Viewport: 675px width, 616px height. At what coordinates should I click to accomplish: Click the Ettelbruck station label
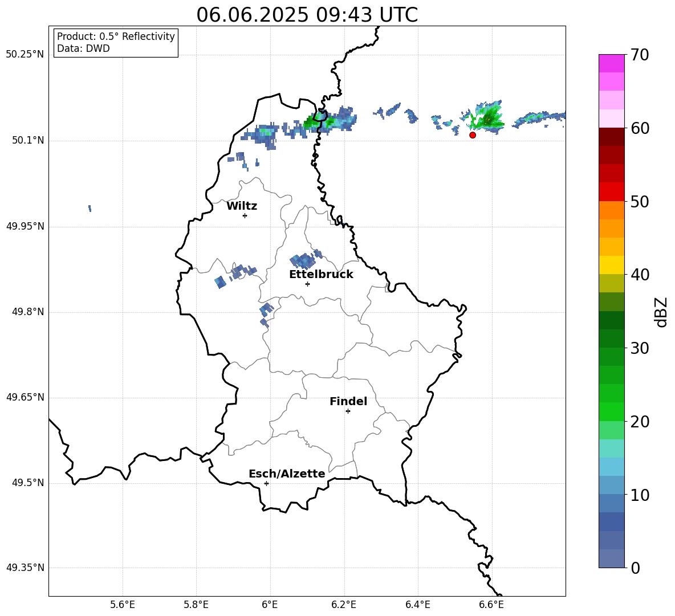click(321, 275)
